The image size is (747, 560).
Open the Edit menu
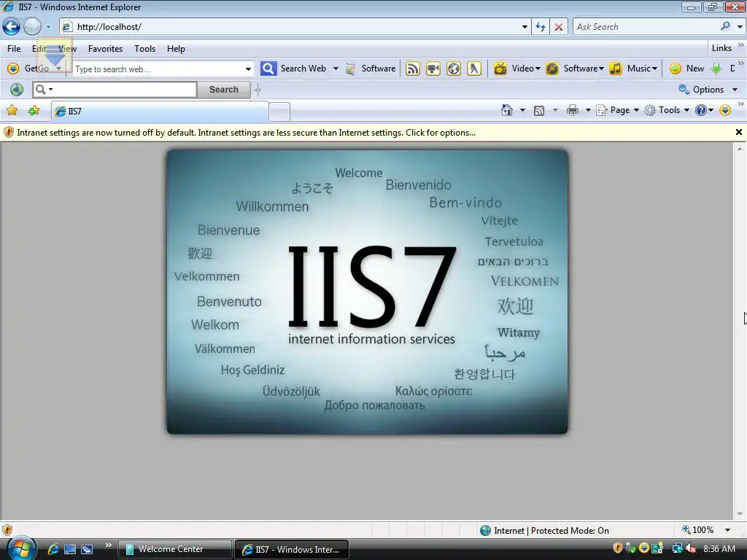(x=39, y=49)
